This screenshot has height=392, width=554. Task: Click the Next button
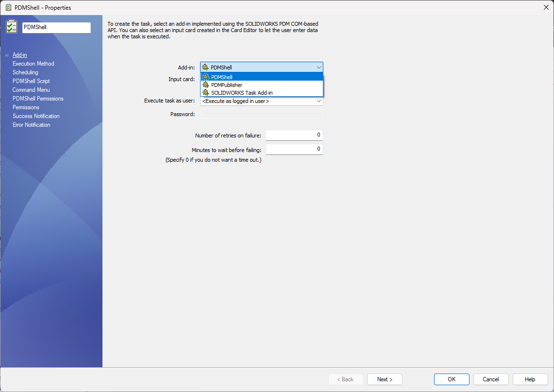coord(385,379)
